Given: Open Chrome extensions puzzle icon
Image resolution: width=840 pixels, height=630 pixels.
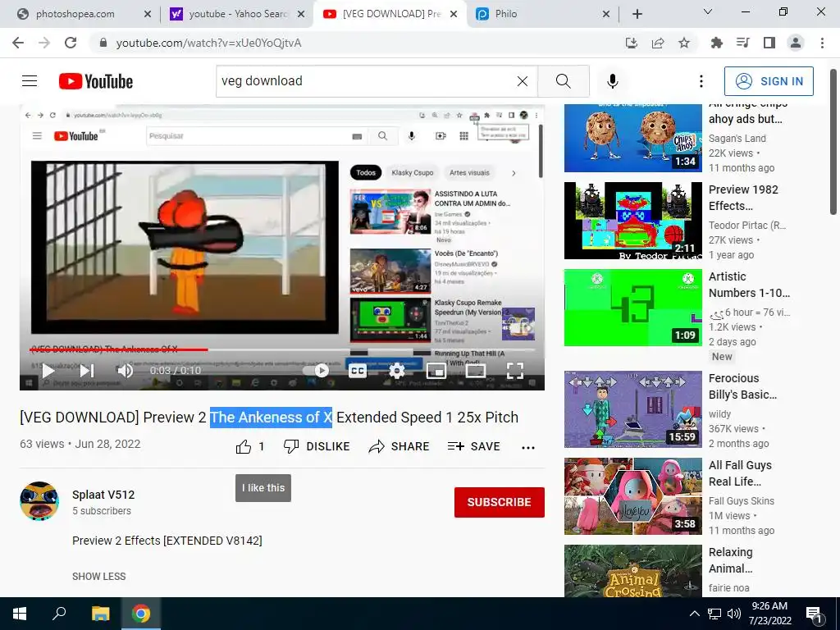Looking at the screenshot, I should point(716,43).
